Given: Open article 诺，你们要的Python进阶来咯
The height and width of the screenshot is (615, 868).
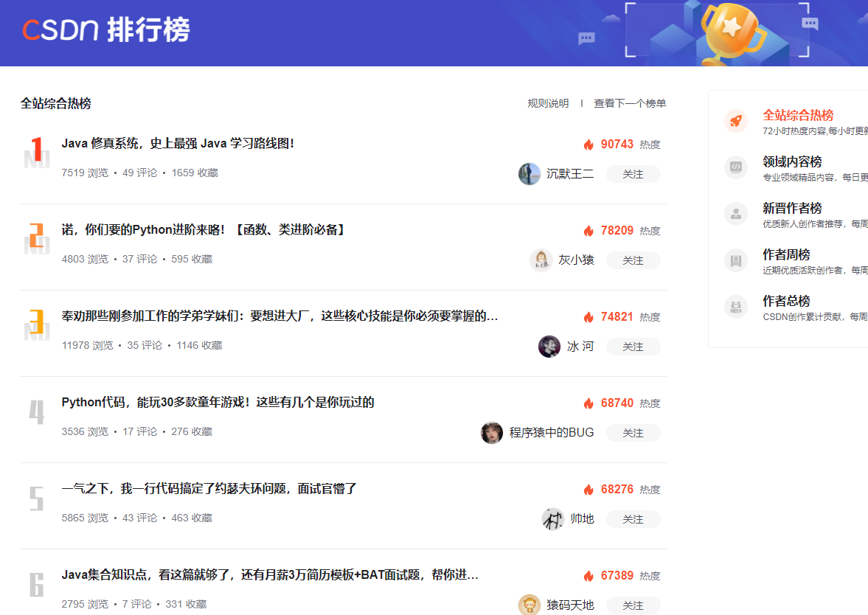Looking at the screenshot, I should coord(203,230).
